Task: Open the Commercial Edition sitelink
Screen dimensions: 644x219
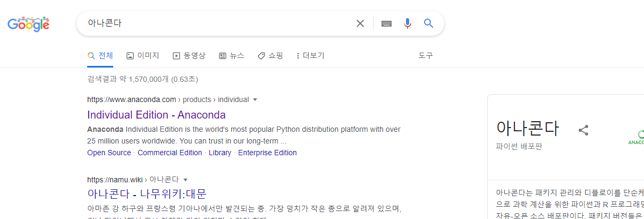Action: point(170,153)
